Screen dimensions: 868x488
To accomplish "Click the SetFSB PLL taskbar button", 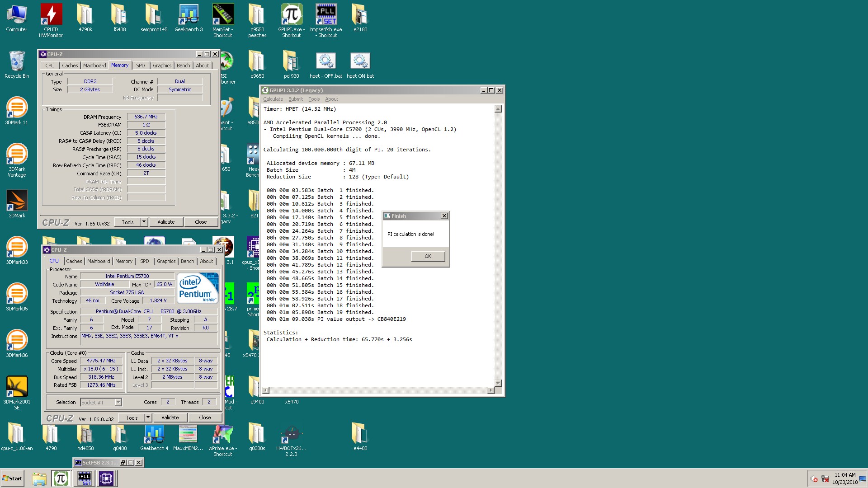I will click(85, 479).
